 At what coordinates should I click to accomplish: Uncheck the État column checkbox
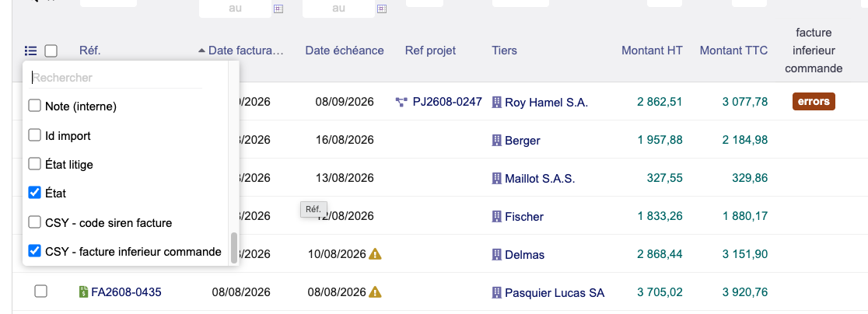[x=34, y=193]
